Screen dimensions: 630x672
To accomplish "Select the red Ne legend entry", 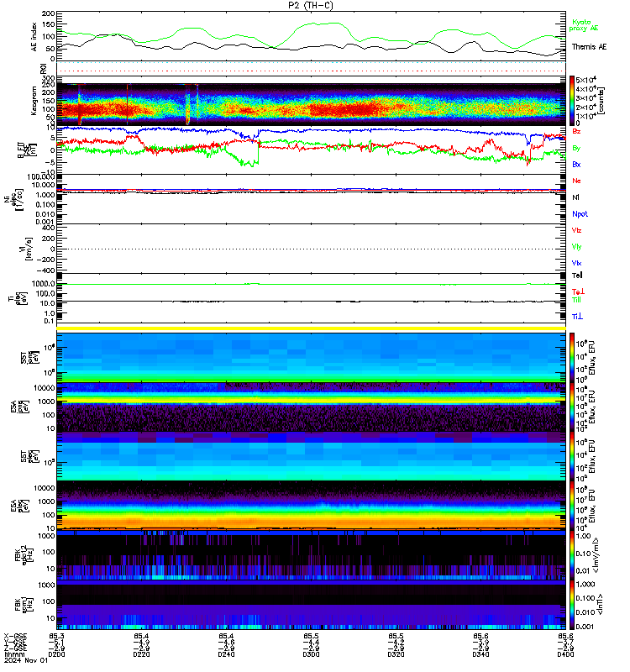I will pos(576,181).
